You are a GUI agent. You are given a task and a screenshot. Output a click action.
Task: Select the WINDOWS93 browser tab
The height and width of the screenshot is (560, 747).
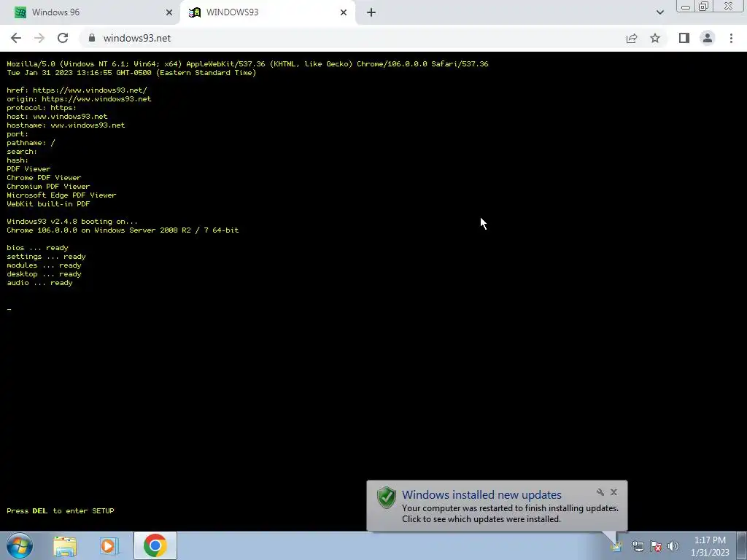(x=267, y=12)
